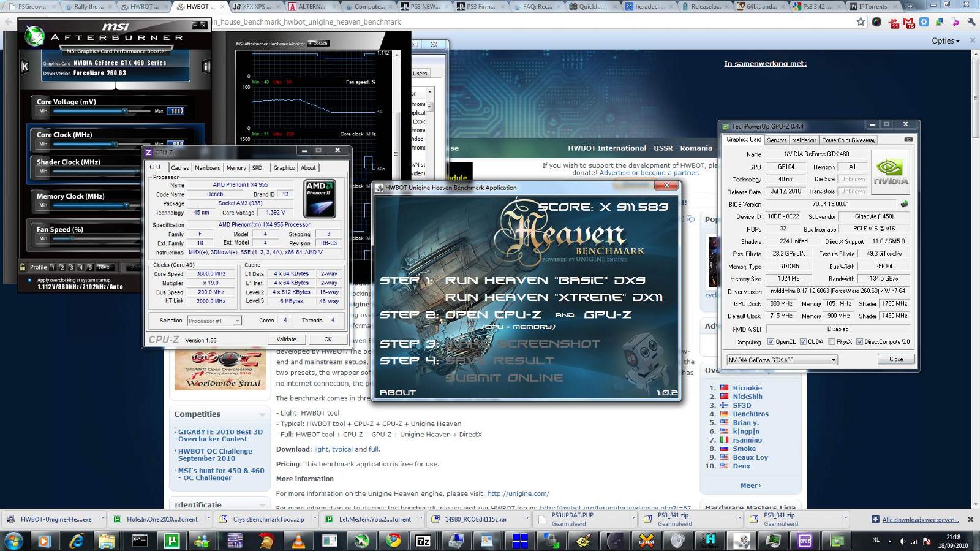Toggle the CUDA checkbox in GPU-Z
Viewport: 980px width, 551px height.
(803, 342)
